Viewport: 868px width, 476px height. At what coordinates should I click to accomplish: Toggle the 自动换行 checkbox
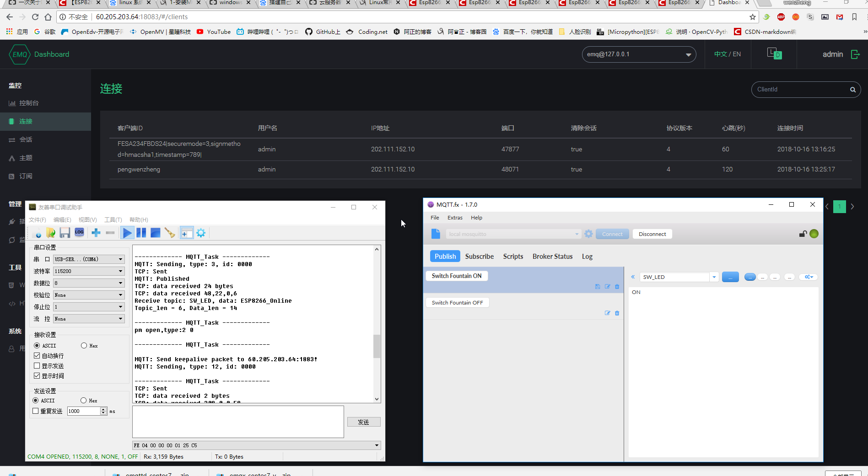tap(37, 356)
